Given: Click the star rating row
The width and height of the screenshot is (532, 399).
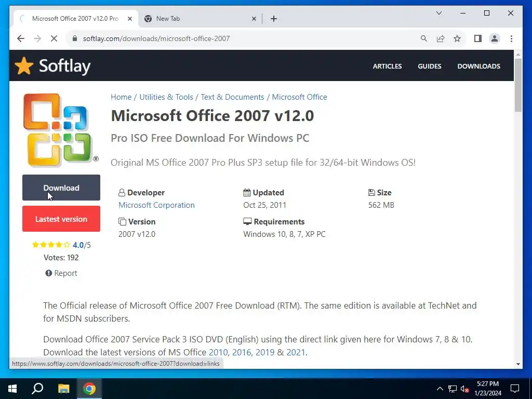Looking at the screenshot, I should [x=51, y=245].
